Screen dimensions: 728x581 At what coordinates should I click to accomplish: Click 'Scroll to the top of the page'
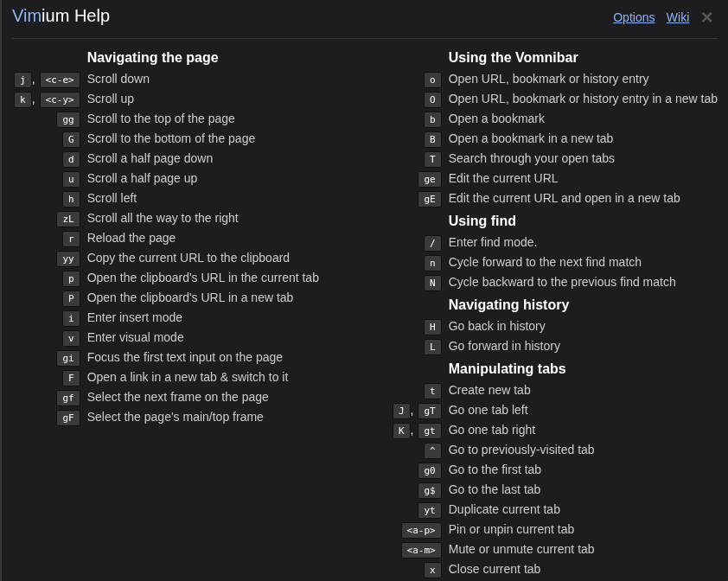[x=161, y=119]
